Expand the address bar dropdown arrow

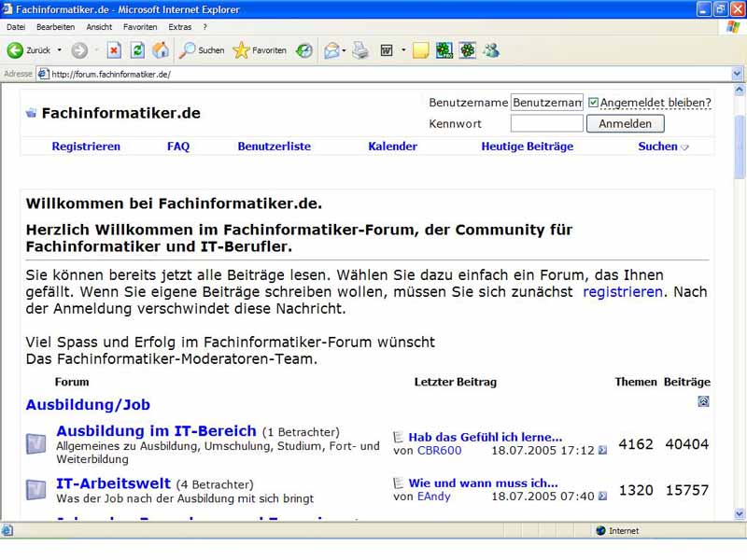tap(737, 74)
